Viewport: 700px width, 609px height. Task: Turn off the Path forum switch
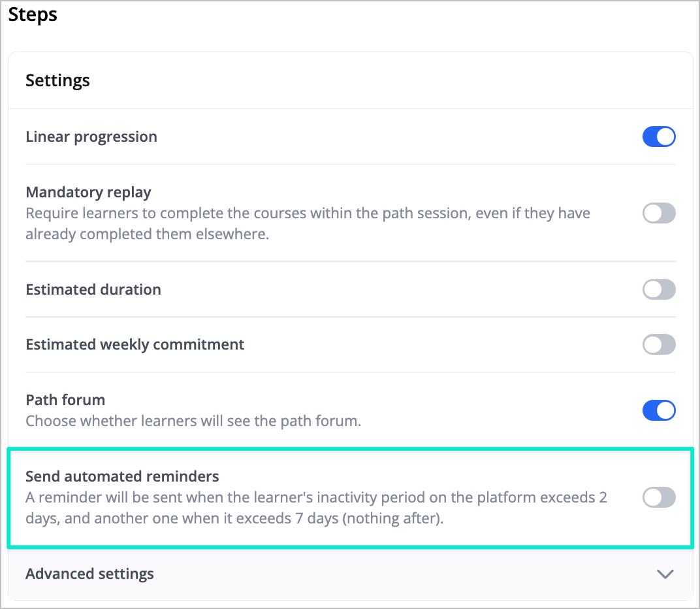click(659, 410)
